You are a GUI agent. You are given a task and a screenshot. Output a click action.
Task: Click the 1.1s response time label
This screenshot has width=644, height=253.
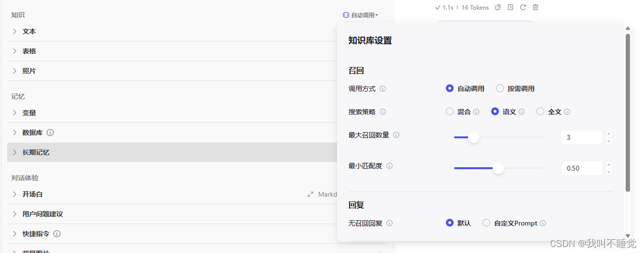[x=448, y=8]
